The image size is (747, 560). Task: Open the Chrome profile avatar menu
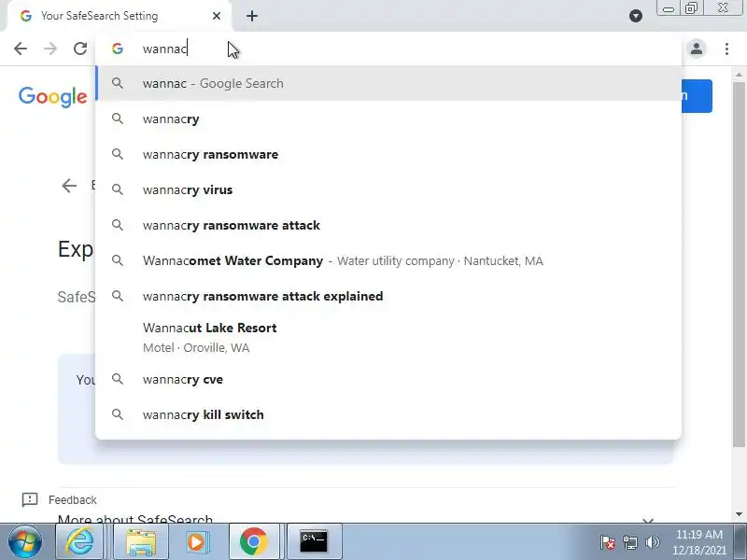696,49
